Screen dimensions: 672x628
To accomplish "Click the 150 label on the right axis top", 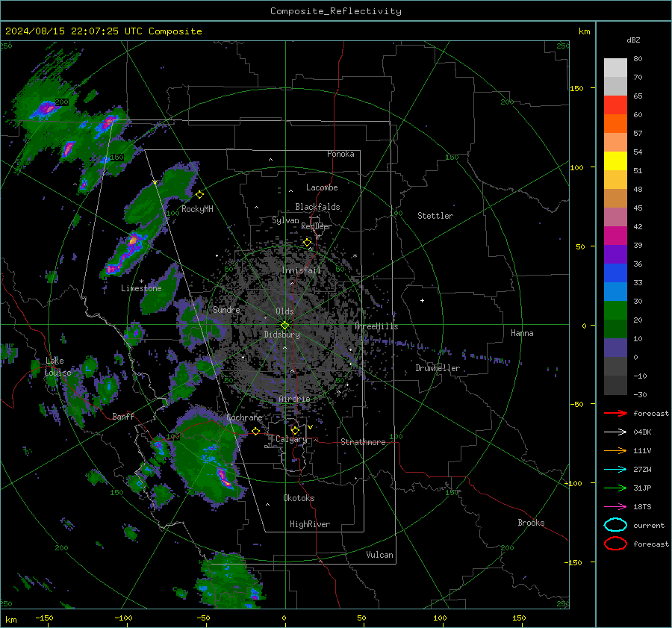I will 577,88.
